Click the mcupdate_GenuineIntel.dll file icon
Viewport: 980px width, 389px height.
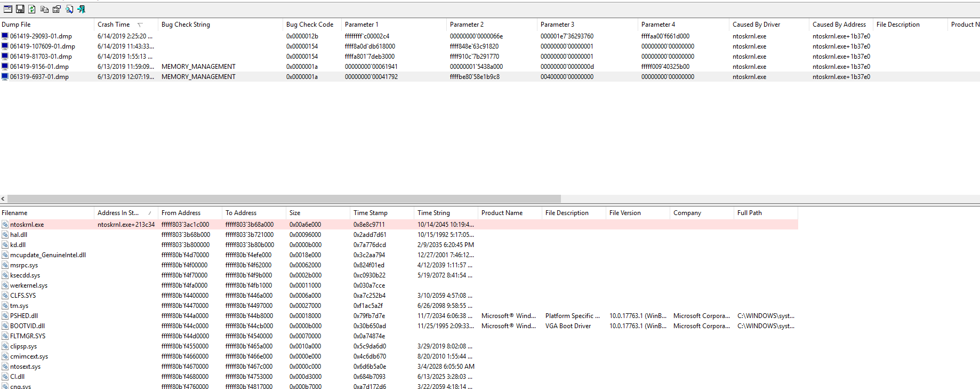(x=5, y=255)
